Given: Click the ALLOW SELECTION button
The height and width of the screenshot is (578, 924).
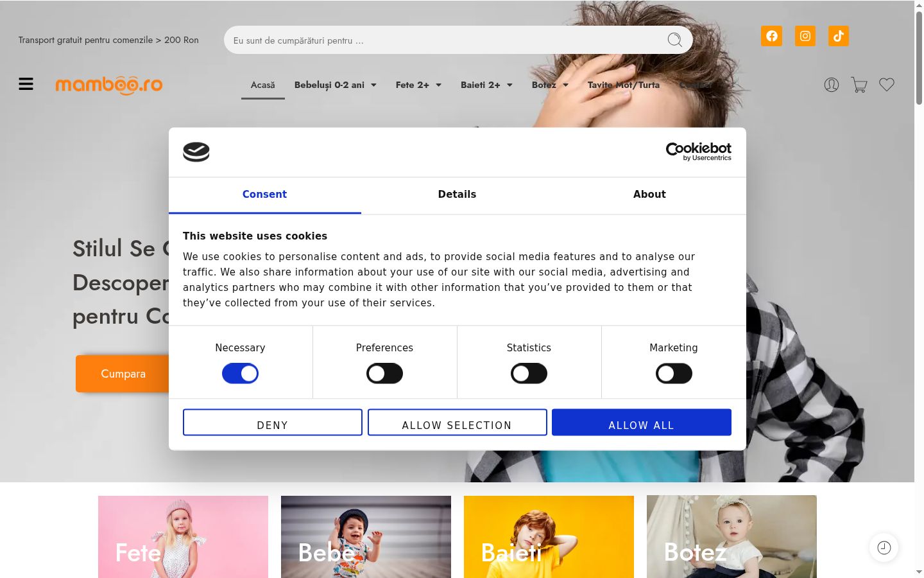Looking at the screenshot, I should [x=457, y=423].
